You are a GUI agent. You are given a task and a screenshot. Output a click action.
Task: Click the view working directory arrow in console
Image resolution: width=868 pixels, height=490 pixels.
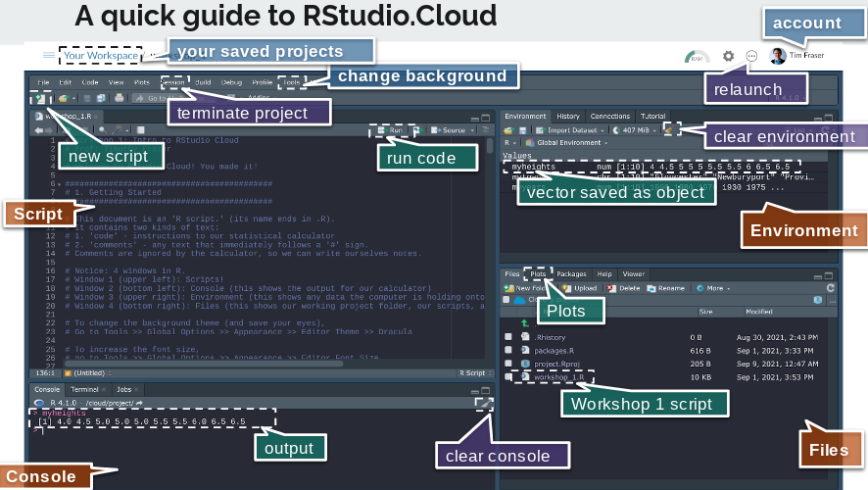tap(139, 403)
